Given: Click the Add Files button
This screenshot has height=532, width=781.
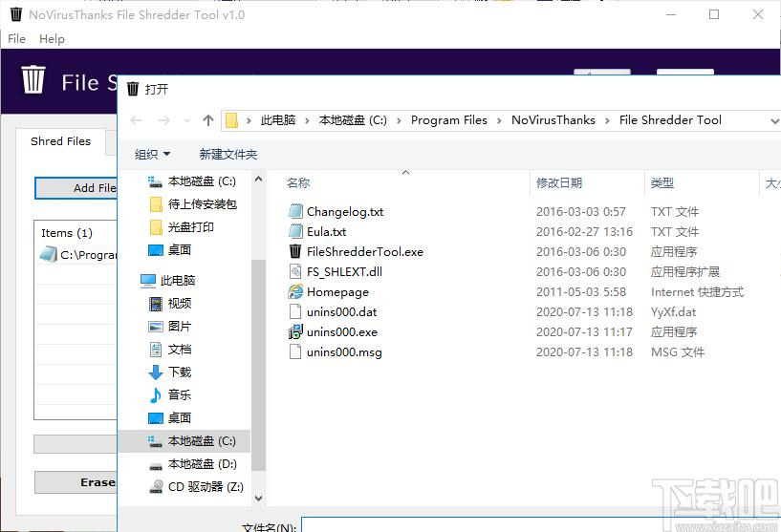Looking at the screenshot, I should point(76,188).
